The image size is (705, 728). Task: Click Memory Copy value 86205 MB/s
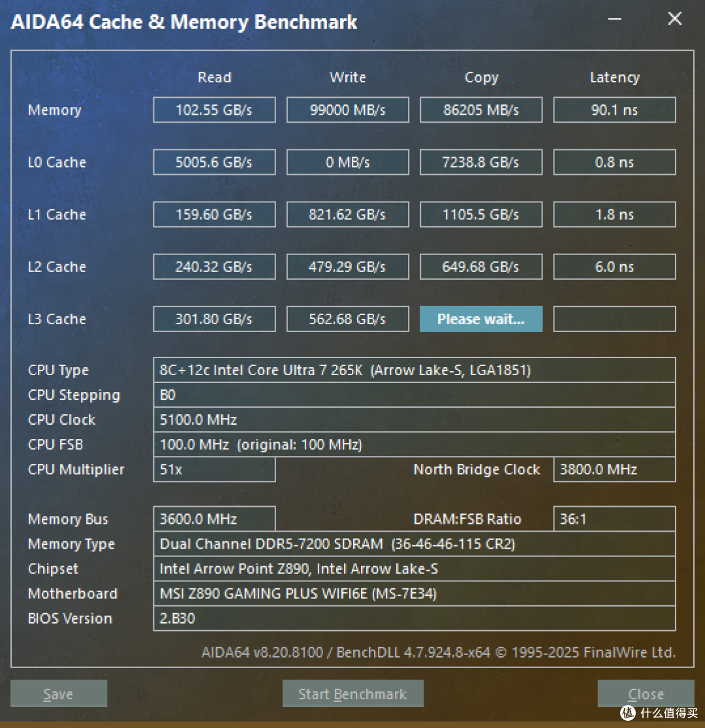coord(481,110)
